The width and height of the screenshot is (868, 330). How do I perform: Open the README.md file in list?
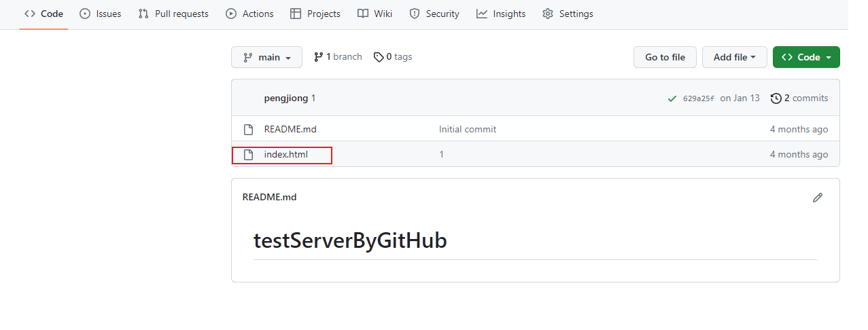290,129
